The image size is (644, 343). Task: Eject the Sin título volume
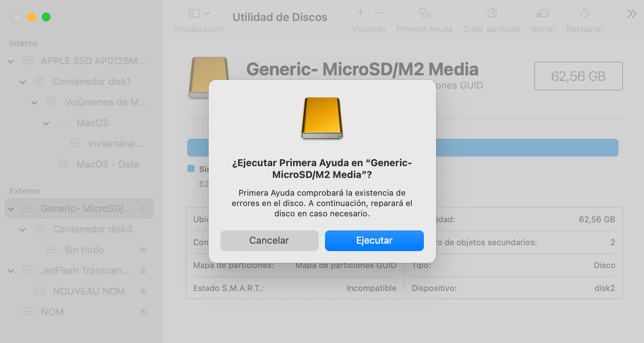point(143,250)
